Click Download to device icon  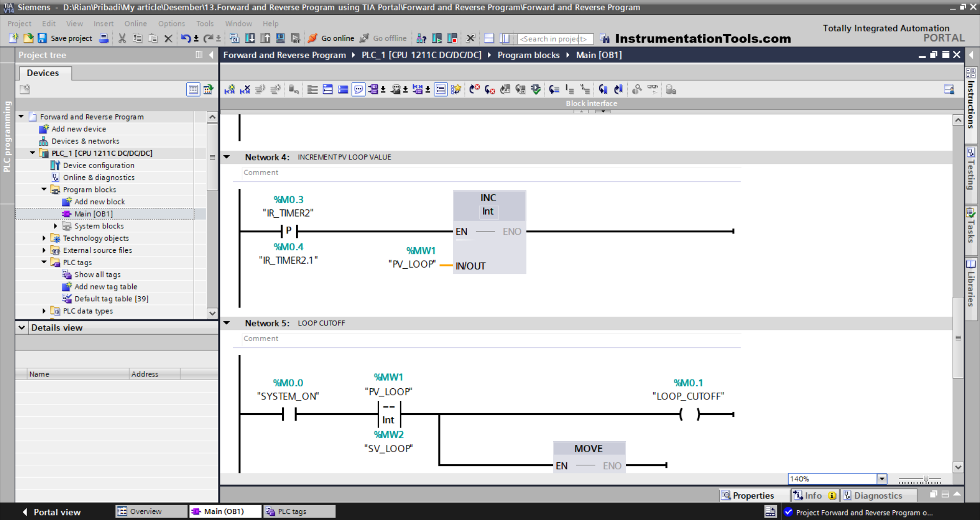(x=250, y=38)
